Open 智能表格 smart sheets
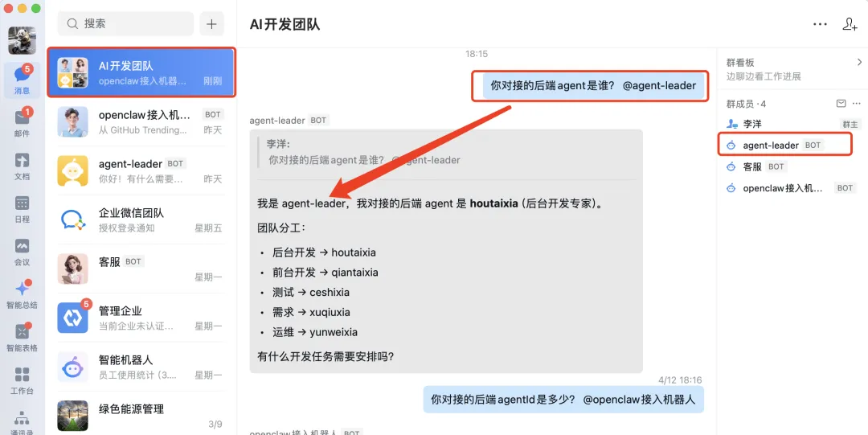 [x=23, y=337]
